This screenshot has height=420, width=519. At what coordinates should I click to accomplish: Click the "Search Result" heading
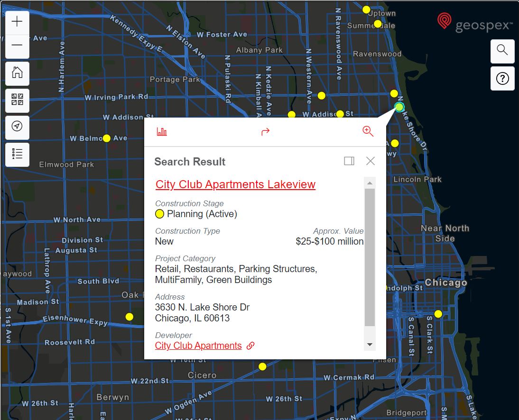click(x=190, y=162)
